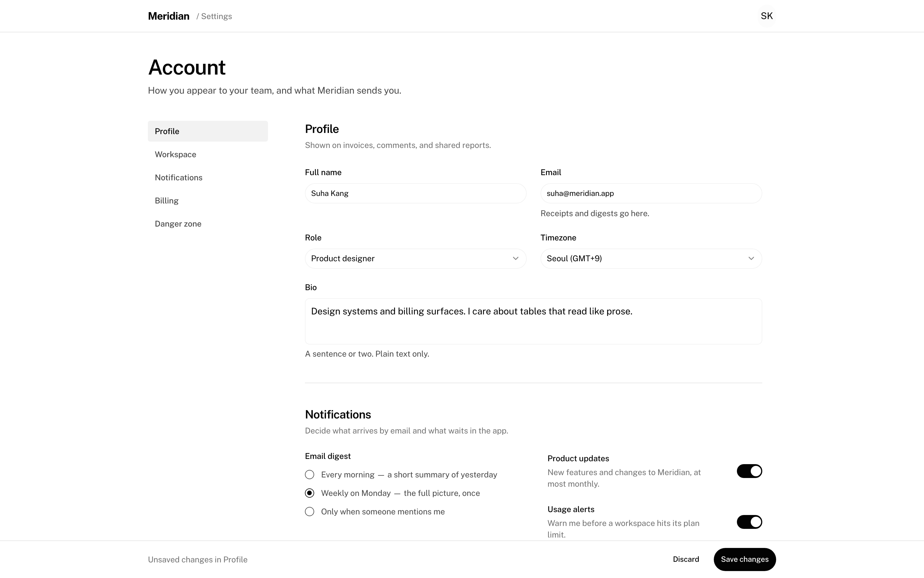Click the Full name field label
Viewport: 924px width, 578px height.
pos(323,173)
